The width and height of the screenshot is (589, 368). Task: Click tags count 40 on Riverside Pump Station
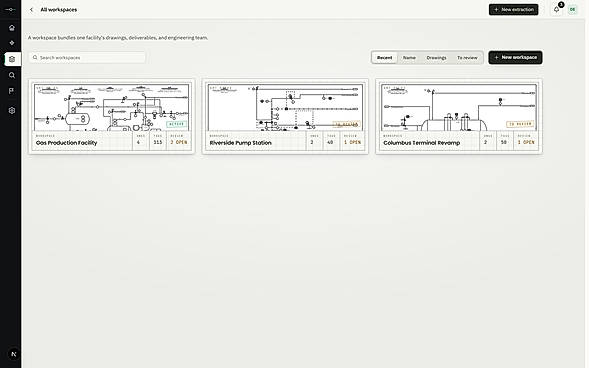coord(330,142)
